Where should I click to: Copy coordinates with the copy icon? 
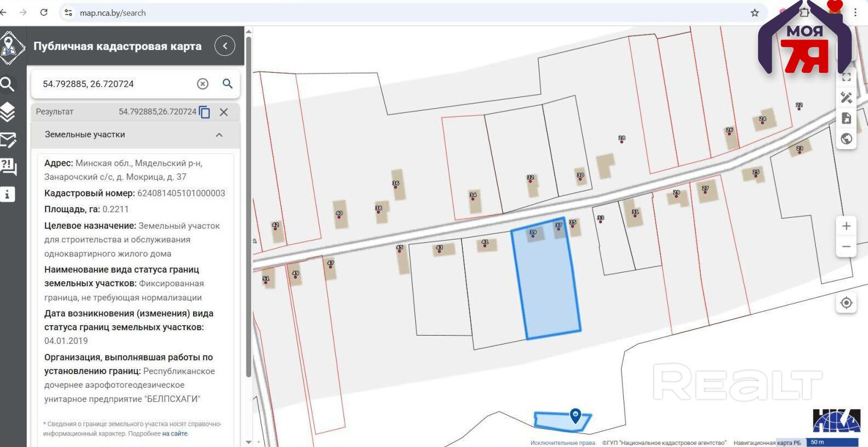point(205,112)
